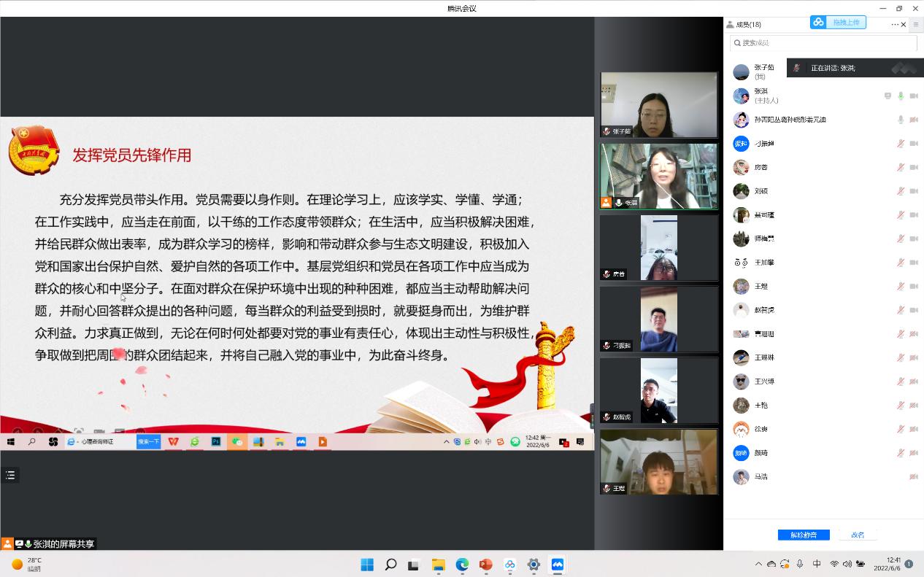This screenshot has height=577, width=924.
Task: Open Microsoft Edge from the taskbar
Action: (462, 565)
